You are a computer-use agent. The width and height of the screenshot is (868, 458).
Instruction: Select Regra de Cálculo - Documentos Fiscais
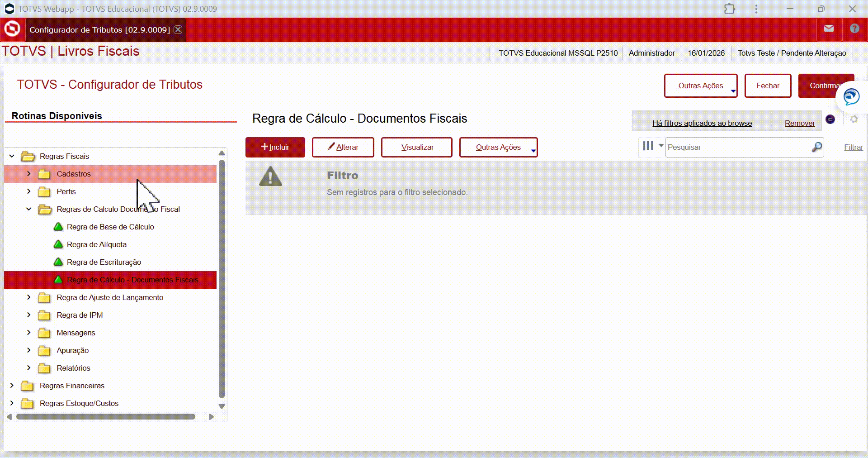point(110,280)
